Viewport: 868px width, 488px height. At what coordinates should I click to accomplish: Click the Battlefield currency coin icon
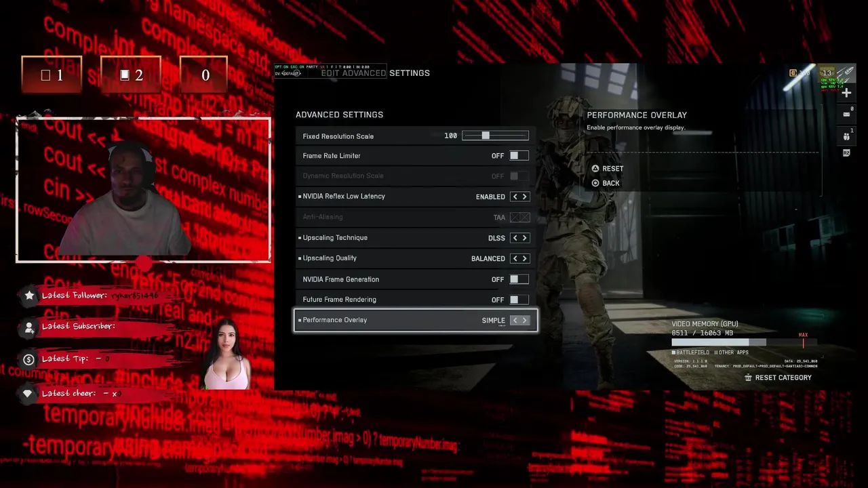pyautogui.click(x=793, y=73)
